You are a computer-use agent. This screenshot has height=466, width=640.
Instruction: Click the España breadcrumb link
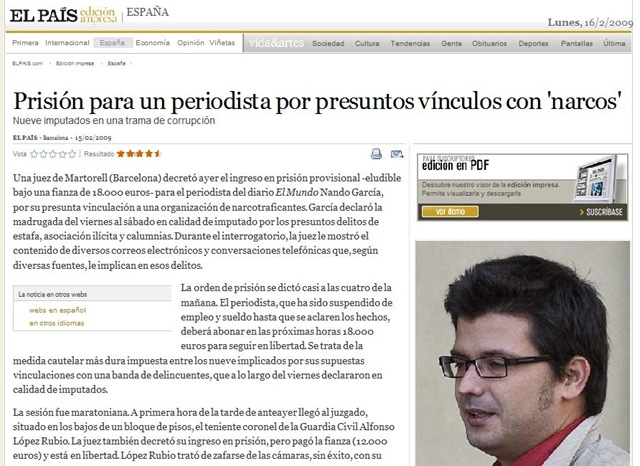pos(117,64)
